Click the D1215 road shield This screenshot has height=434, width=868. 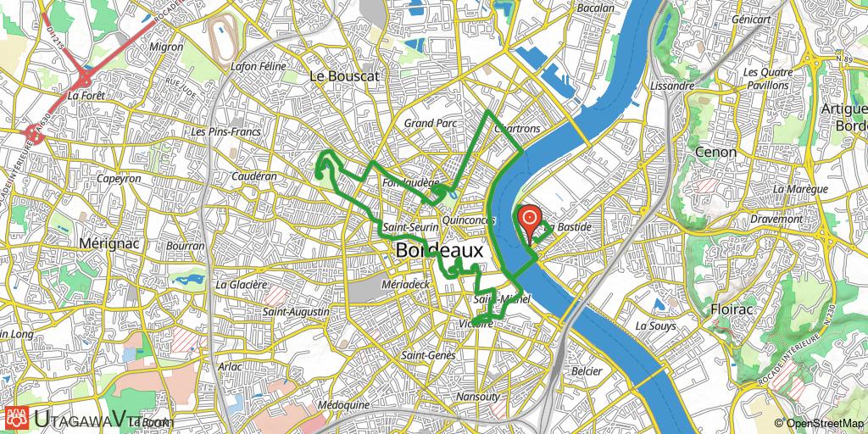[x=58, y=39]
